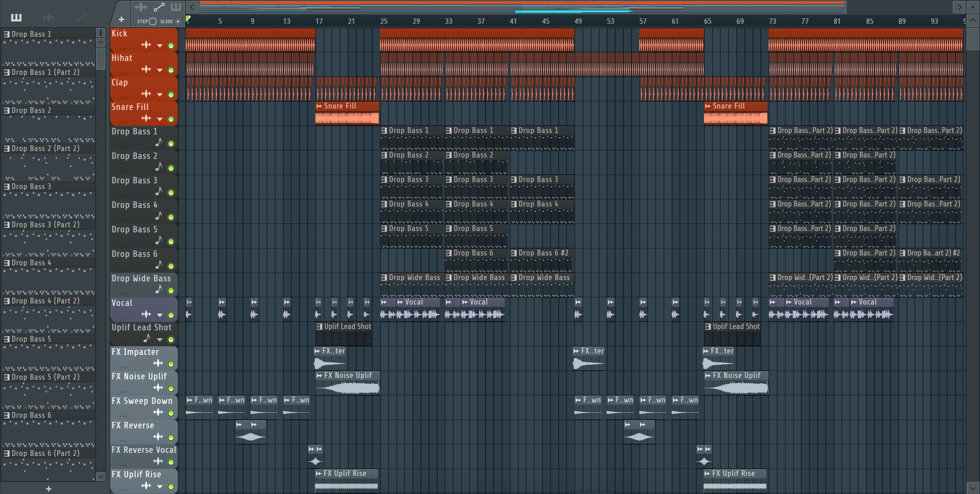Click bar 49 on the timeline ruler
Image resolution: width=980 pixels, height=494 pixels.
[578, 21]
